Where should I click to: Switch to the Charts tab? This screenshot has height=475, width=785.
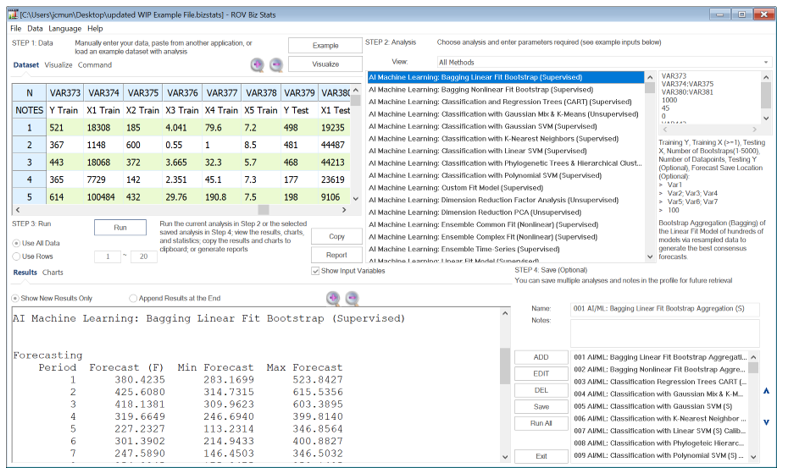(x=53, y=272)
